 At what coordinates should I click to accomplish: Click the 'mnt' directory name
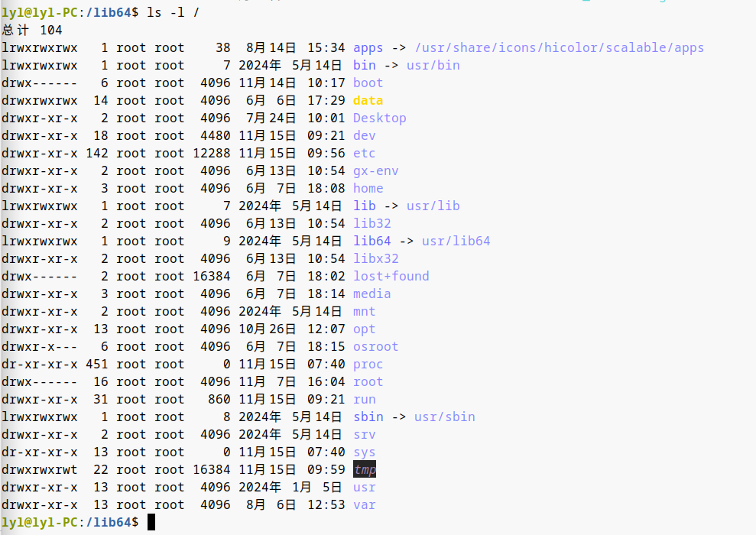click(364, 311)
